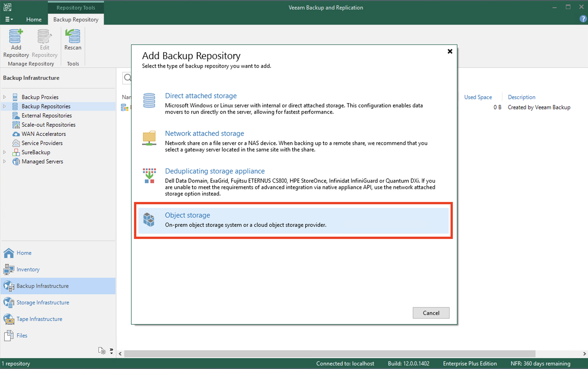Click the Edit Repository ribbon icon

(44, 36)
